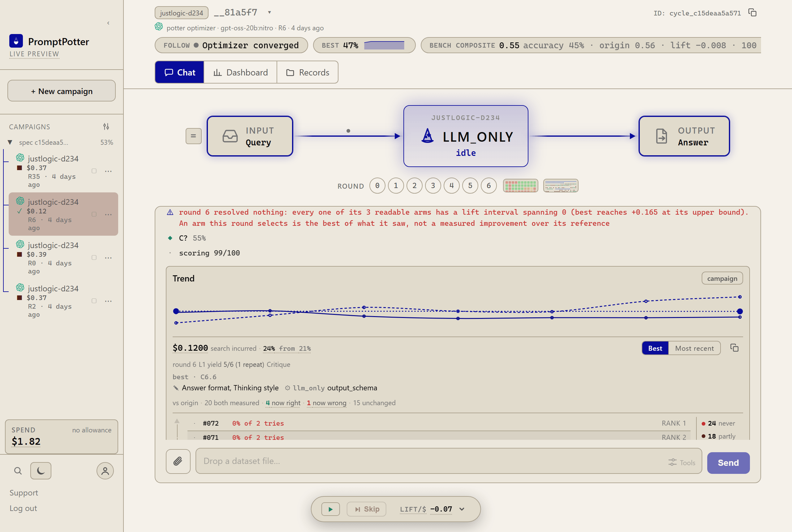Open more options for R6 campaign
This screenshot has height=532, width=792.
108,214
